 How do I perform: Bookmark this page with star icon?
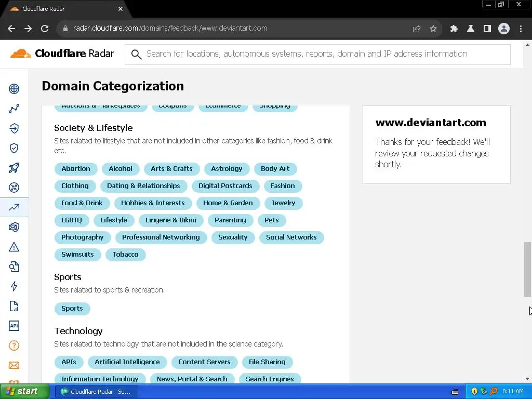coord(433,29)
